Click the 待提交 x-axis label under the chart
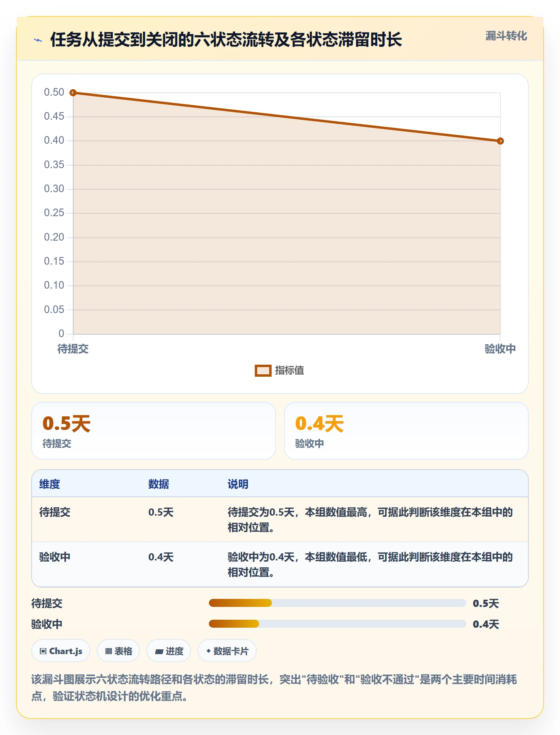The height and width of the screenshot is (735, 560). 73,349
